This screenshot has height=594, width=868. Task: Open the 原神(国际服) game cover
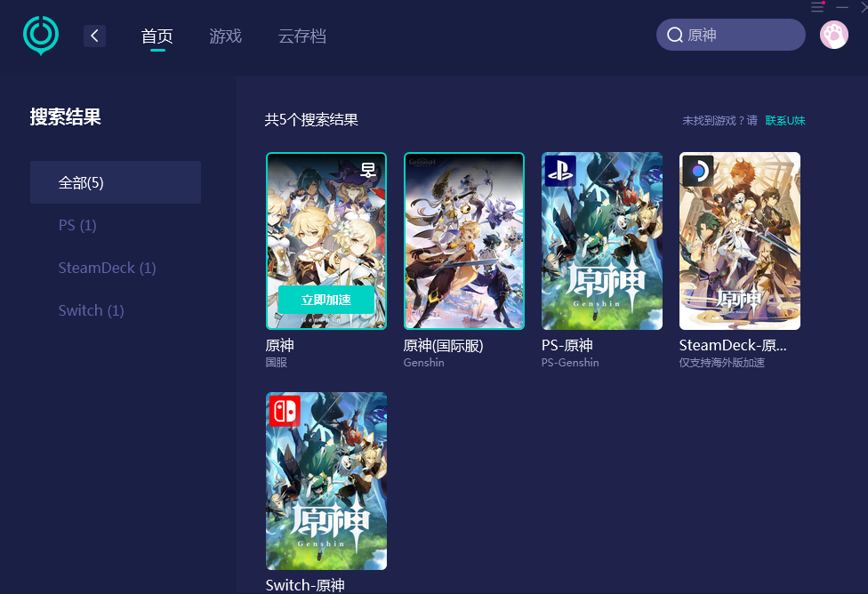[x=464, y=241]
